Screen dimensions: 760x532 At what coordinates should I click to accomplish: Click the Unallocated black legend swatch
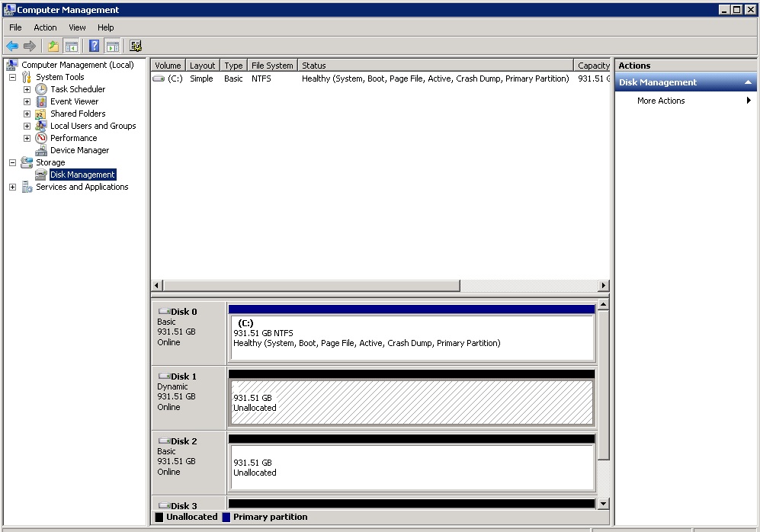click(159, 517)
